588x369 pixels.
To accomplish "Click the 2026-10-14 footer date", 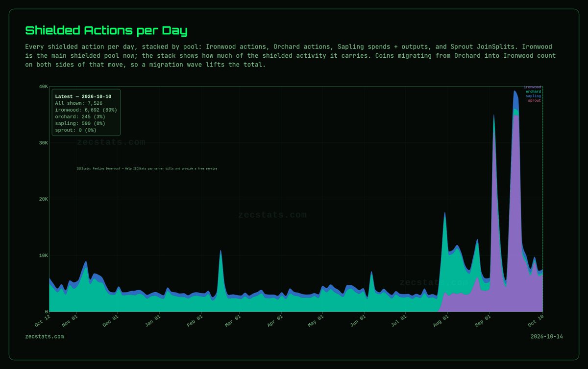I will click(x=546, y=336).
